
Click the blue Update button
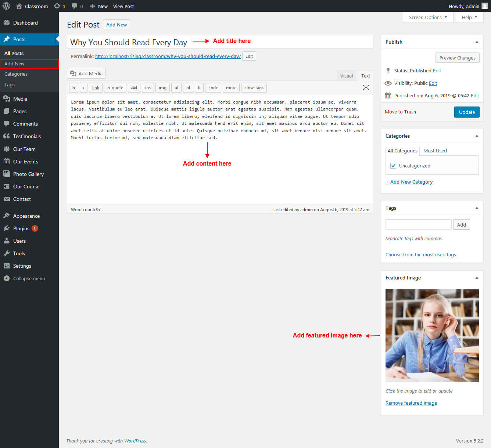(466, 112)
